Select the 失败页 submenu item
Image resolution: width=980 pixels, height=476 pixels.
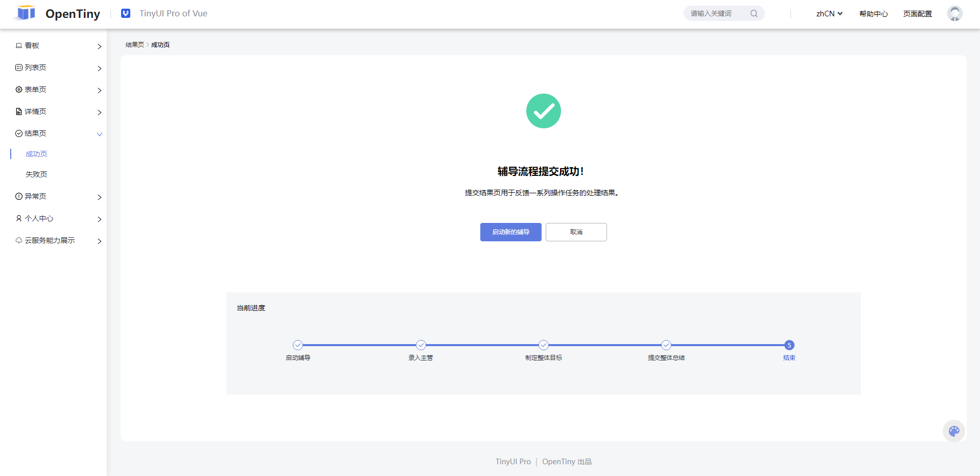(36, 174)
